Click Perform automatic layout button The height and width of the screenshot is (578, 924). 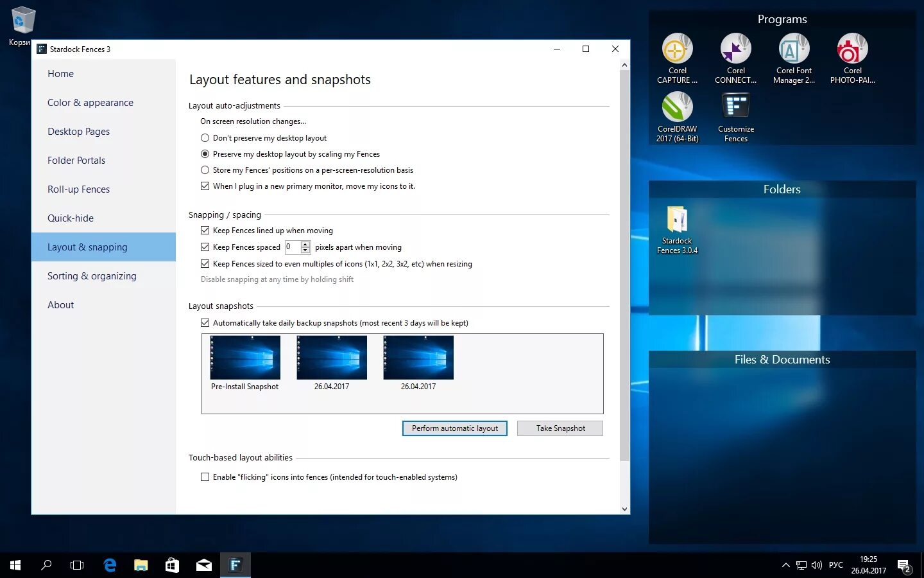455,428
